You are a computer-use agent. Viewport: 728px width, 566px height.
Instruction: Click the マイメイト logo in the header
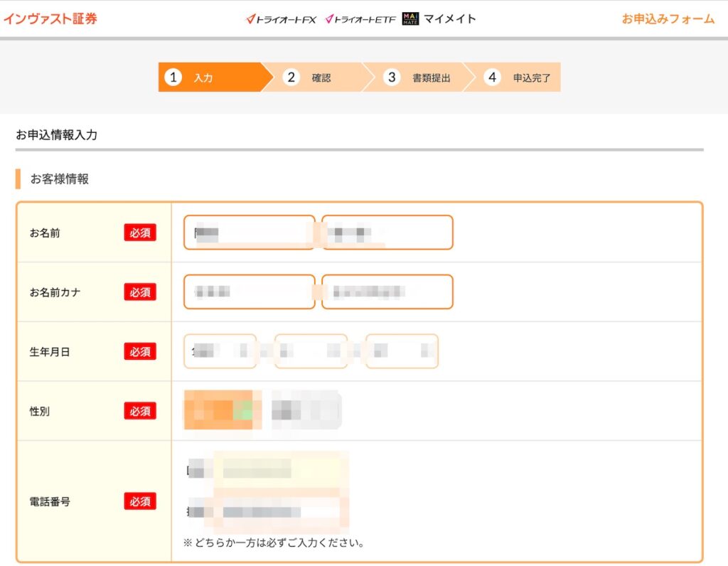(x=439, y=19)
